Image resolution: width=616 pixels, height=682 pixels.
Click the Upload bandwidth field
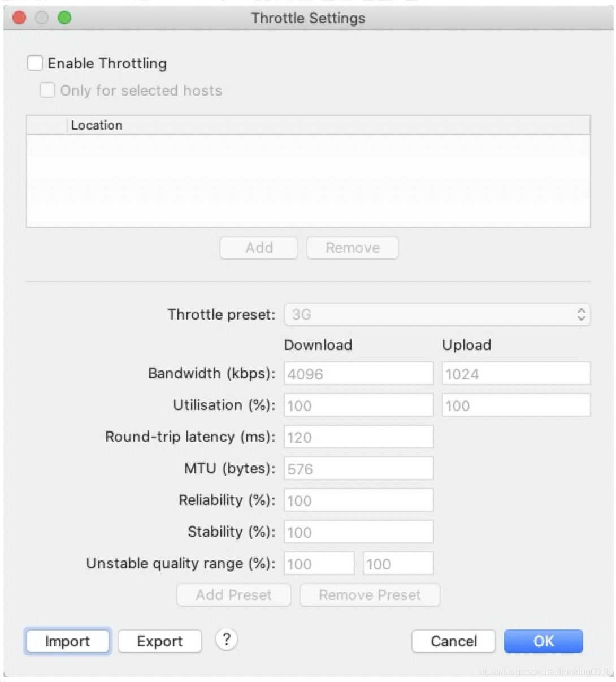click(516, 374)
